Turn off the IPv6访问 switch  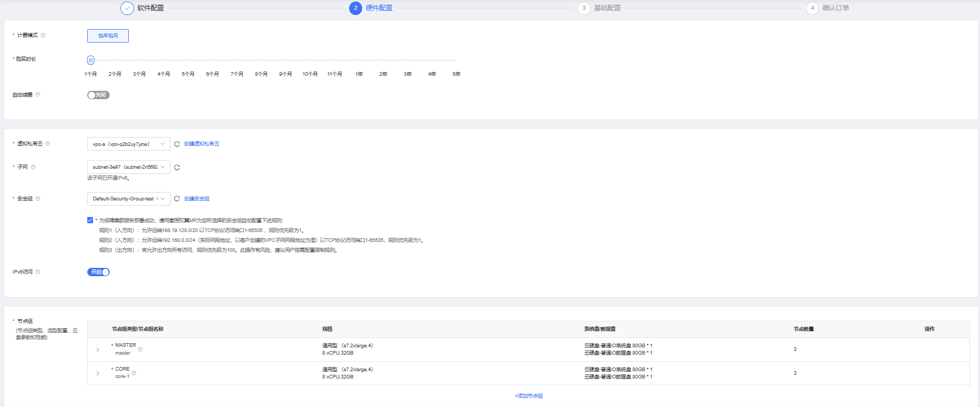point(98,272)
